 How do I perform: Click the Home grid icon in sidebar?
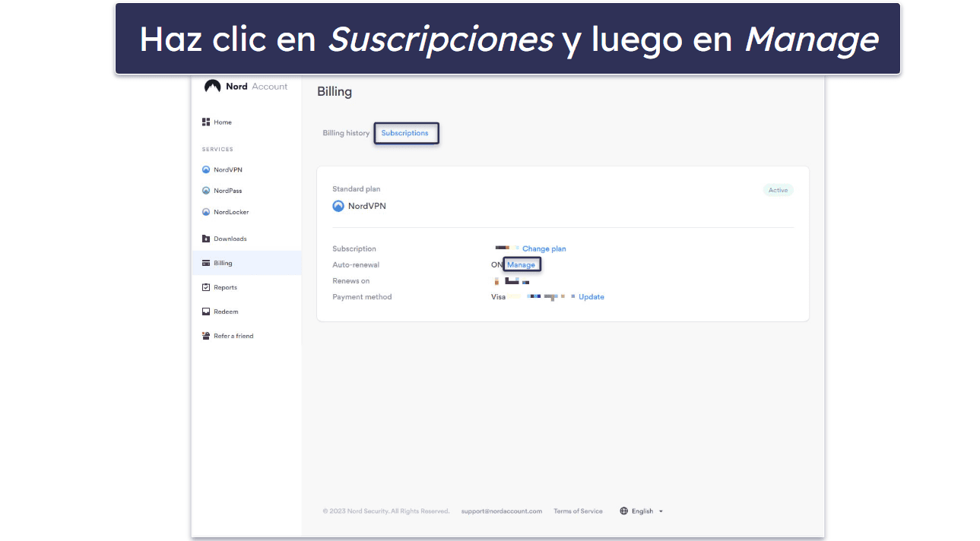point(205,122)
